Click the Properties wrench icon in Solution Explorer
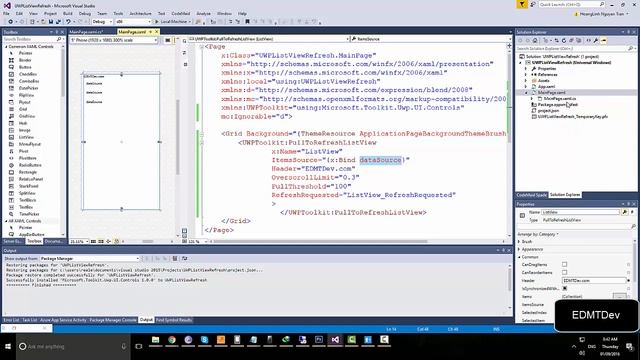640x360 pixels. (x=596, y=40)
